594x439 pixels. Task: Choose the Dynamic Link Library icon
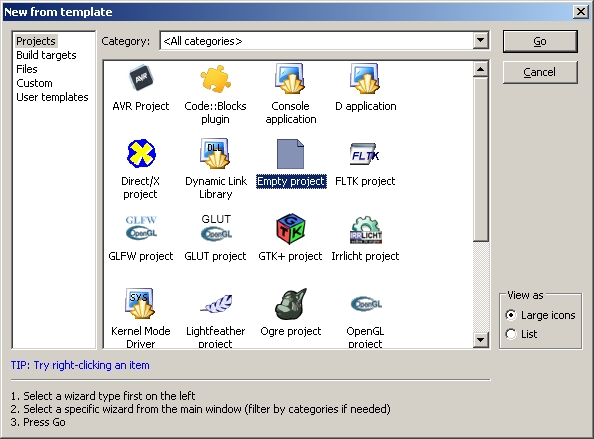pos(215,153)
